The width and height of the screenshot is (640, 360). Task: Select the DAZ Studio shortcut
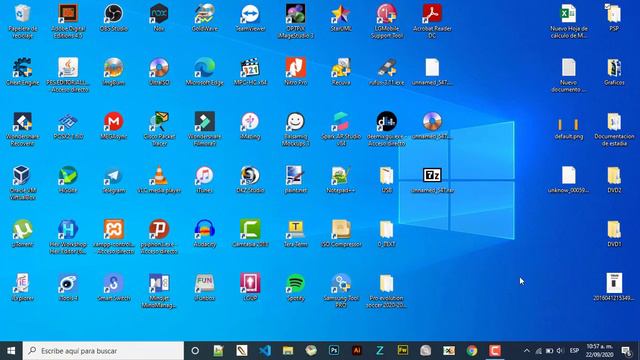250,179
